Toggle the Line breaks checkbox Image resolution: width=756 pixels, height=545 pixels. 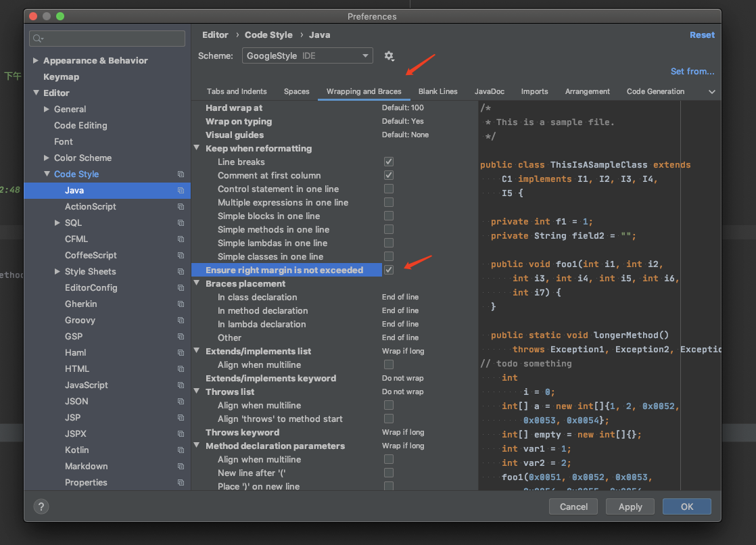click(389, 162)
